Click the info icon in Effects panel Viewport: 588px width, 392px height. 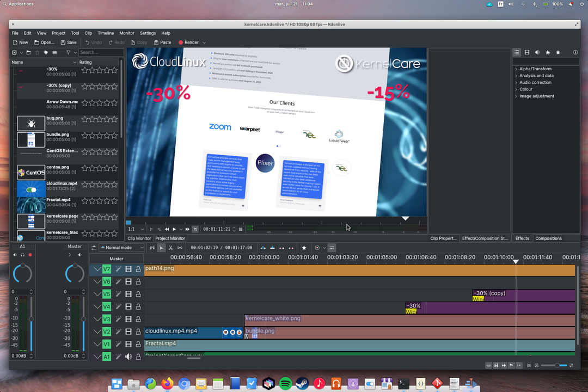coord(575,52)
